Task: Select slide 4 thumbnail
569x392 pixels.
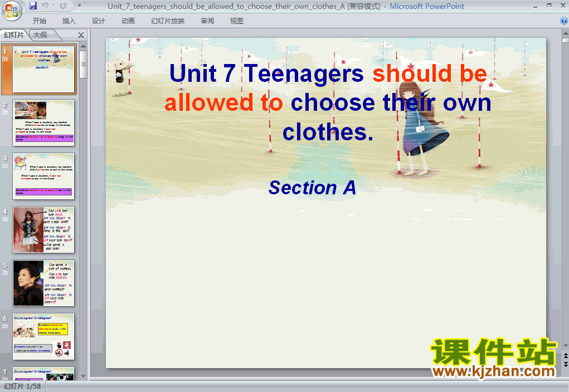Action: (43, 229)
